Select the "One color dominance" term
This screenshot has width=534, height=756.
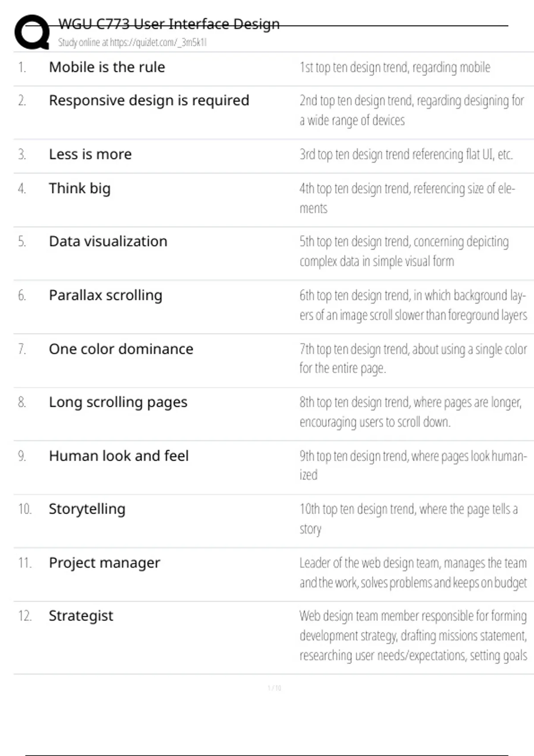[121, 349]
